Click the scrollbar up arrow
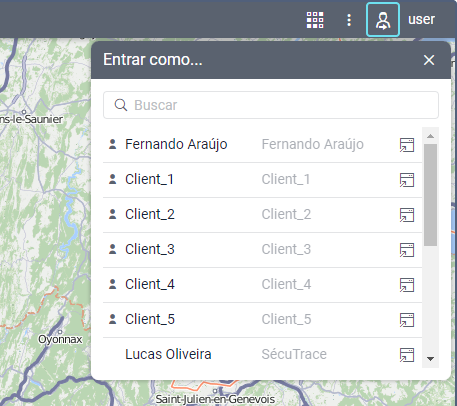Viewport: 457px width, 406px height. point(430,136)
